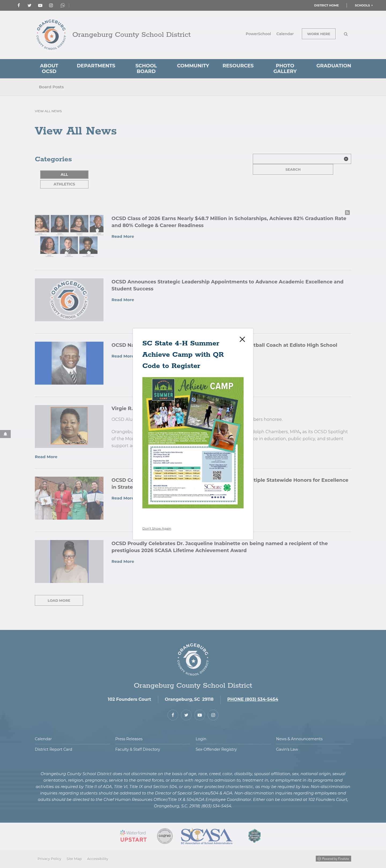This screenshot has width=386, height=868.
Task: Click the notification bell tab at left edge
Action: point(5,434)
